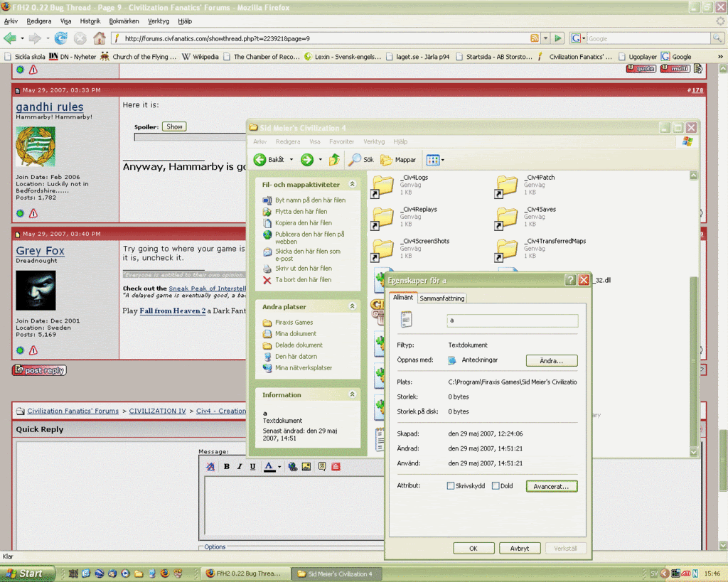Collapse Fil- och mappaktiviteter panel
728x582 pixels.
click(x=353, y=184)
